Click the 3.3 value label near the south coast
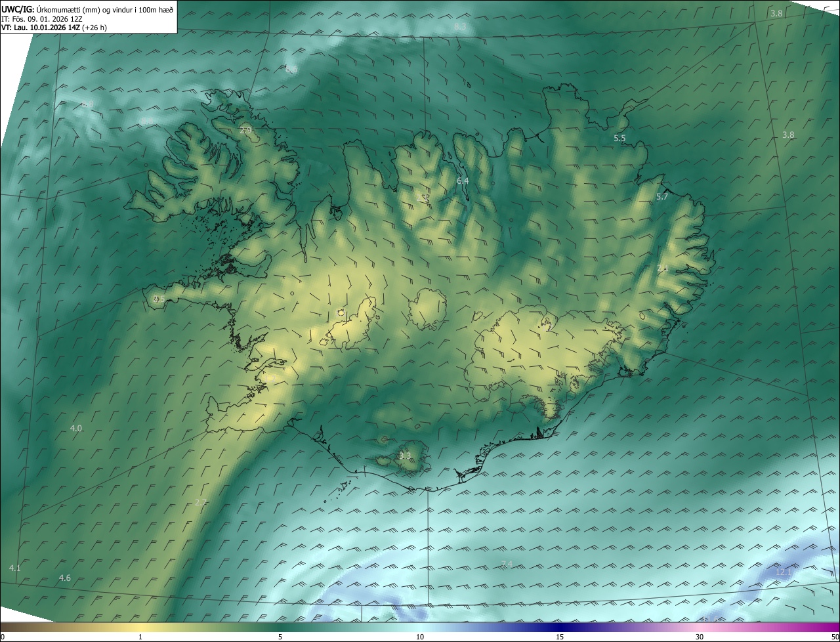The image size is (840, 642). coord(405,455)
